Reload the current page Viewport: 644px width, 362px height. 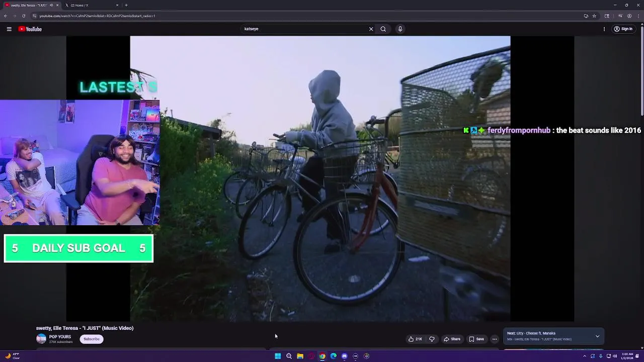coord(24,16)
